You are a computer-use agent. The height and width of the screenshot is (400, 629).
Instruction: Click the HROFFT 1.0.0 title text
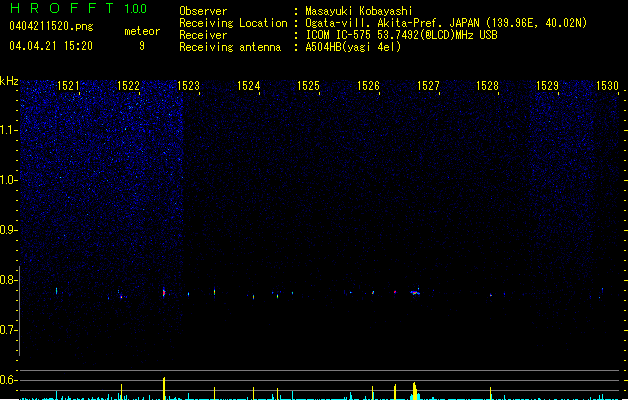click(x=79, y=8)
